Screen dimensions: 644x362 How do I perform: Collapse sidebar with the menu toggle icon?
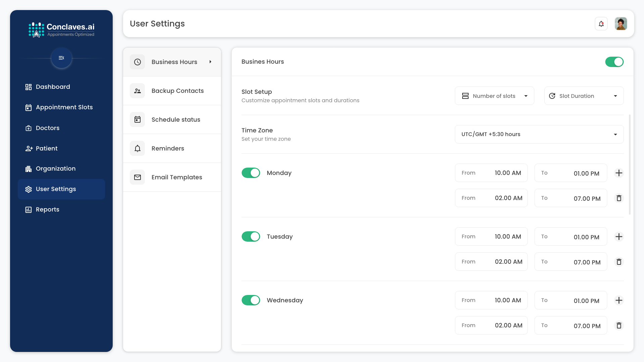click(x=61, y=58)
